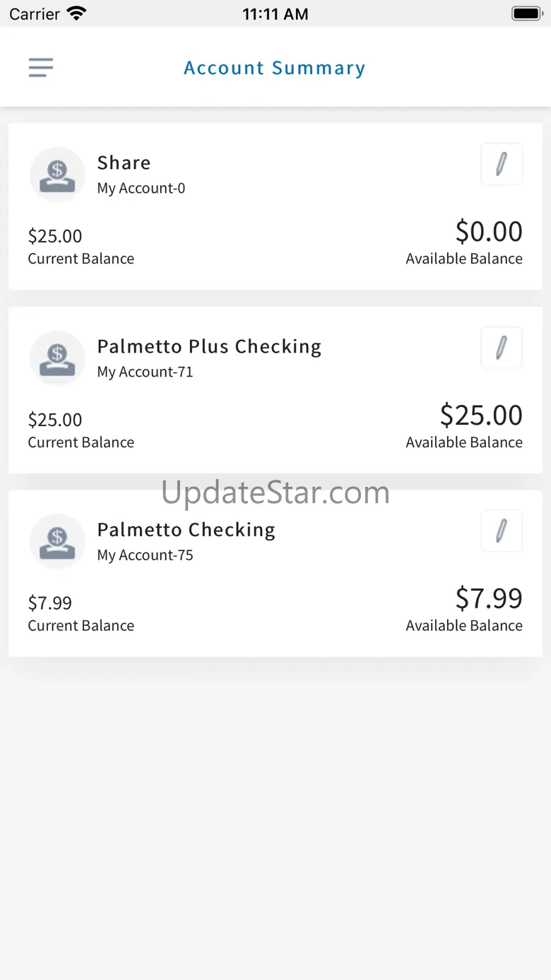
Task: Open Palmetto Plus Checking account details
Action: coord(209,346)
